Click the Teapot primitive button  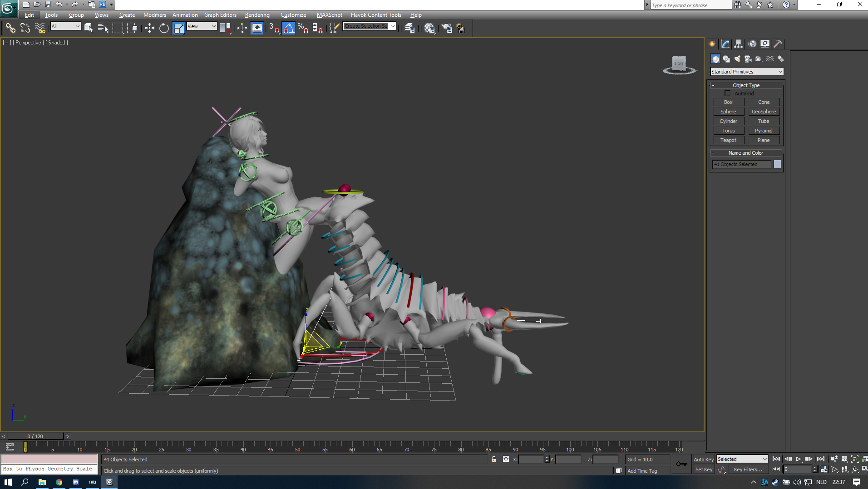[728, 140]
